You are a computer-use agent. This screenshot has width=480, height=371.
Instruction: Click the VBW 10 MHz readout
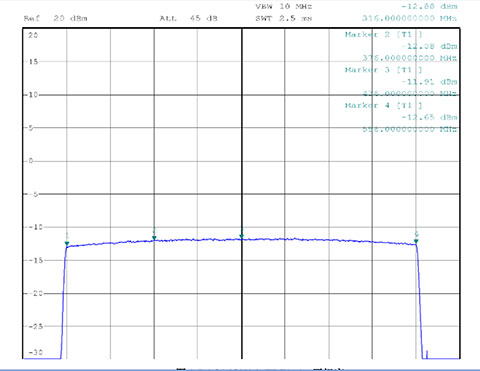[x=284, y=6]
